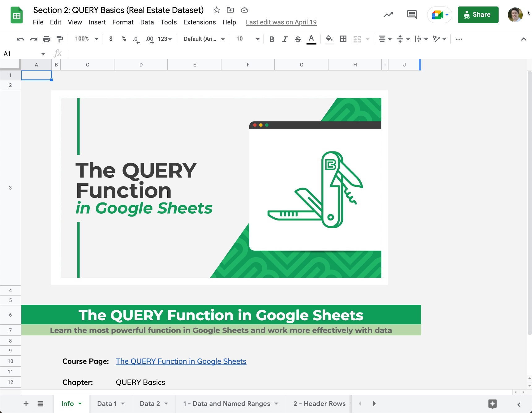Image resolution: width=532 pixels, height=413 pixels.
Task: Open the font size dropdown
Action: [x=247, y=39]
